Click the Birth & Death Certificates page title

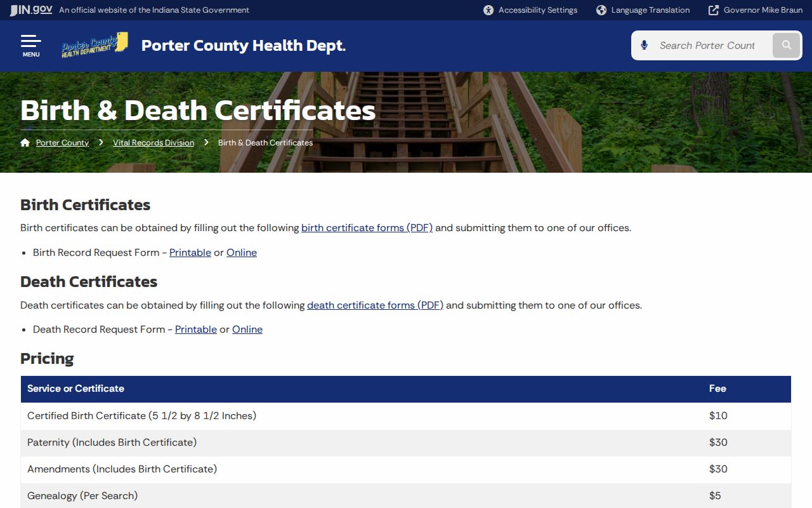click(198, 110)
